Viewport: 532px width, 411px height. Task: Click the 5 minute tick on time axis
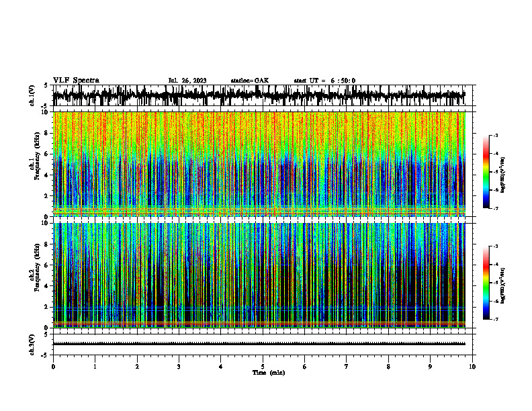click(263, 367)
